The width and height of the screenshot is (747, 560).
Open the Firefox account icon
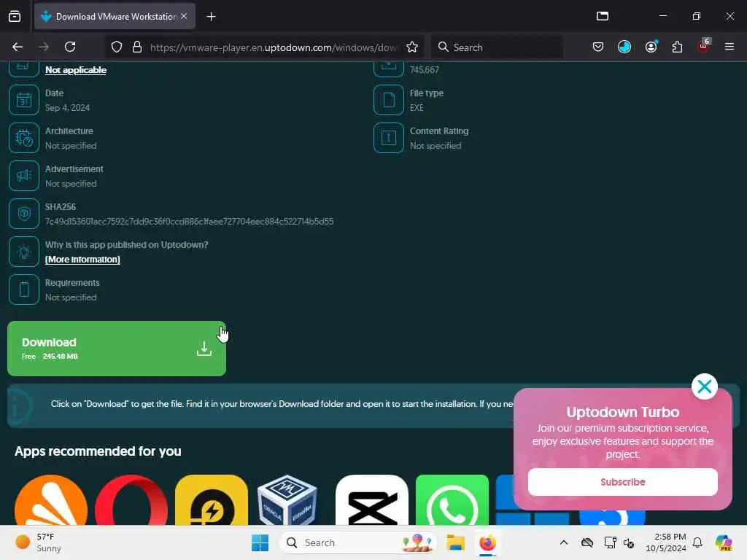point(651,47)
